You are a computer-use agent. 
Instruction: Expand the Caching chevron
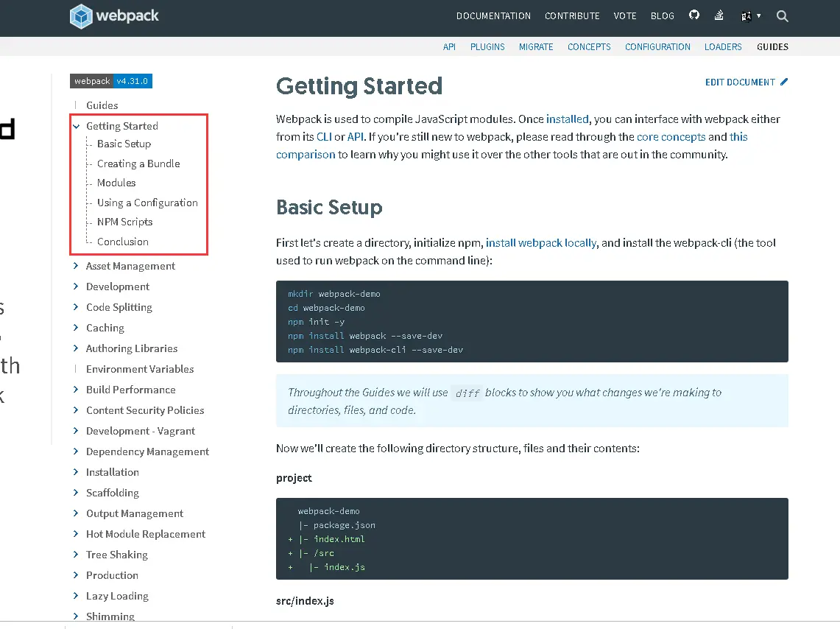click(76, 327)
